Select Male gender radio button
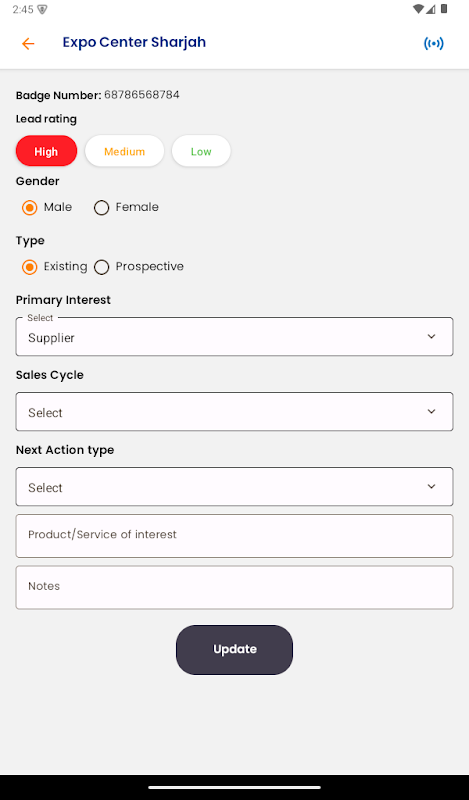Viewport: 469px width, 800px height. [30, 208]
